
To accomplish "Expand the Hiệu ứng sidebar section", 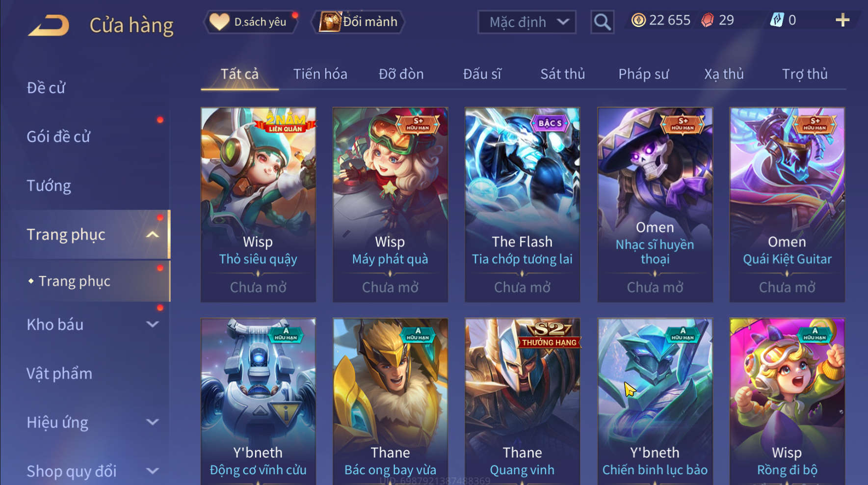I will [x=153, y=422].
